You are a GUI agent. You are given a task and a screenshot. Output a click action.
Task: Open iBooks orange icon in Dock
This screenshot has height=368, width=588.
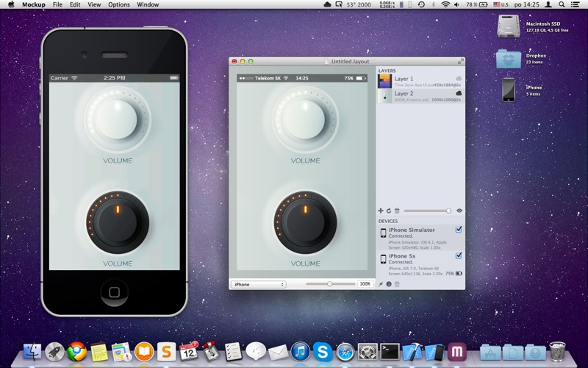[144, 353]
